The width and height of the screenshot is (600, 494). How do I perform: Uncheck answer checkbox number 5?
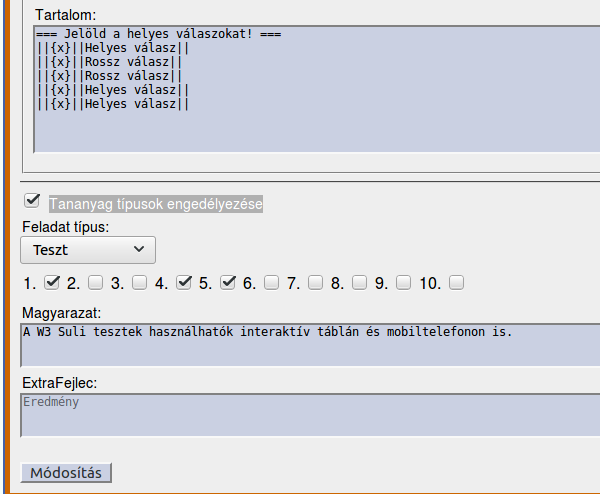click(227, 282)
